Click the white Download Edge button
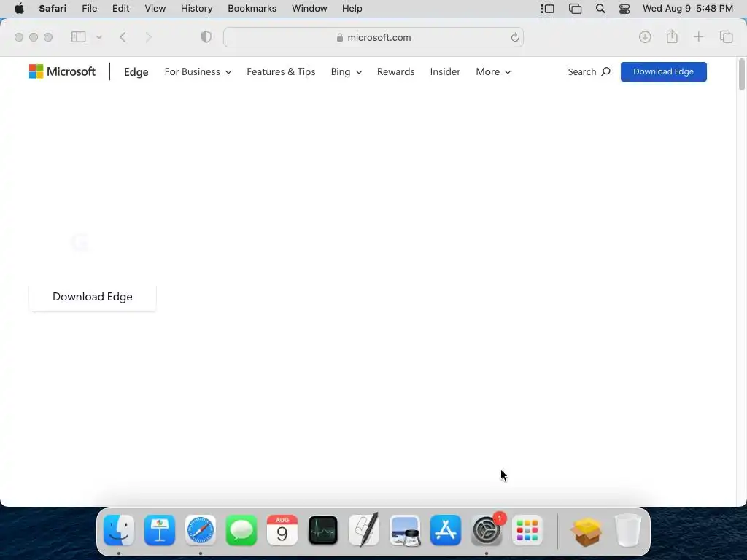The image size is (747, 560). (x=93, y=297)
